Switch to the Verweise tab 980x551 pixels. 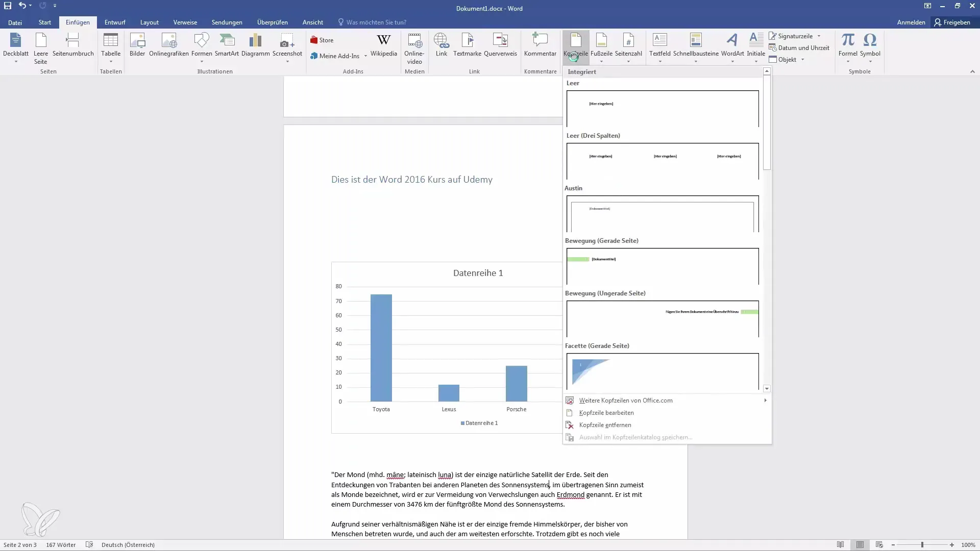point(185,22)
